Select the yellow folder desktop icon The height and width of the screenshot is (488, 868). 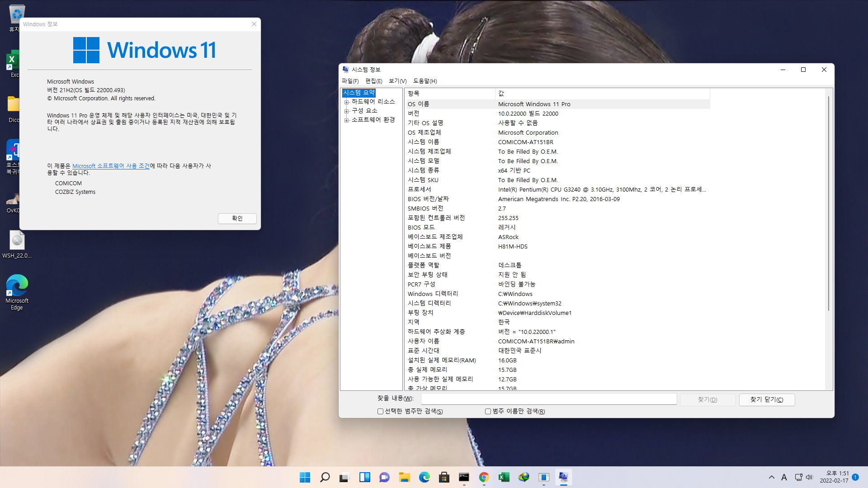click(x=14, y=108)
